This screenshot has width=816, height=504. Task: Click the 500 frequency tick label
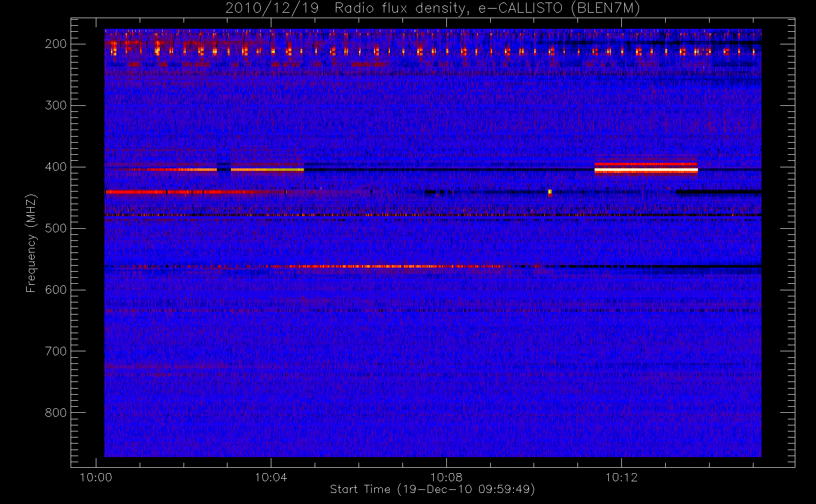pyautogui.click(x=56, y=228)
